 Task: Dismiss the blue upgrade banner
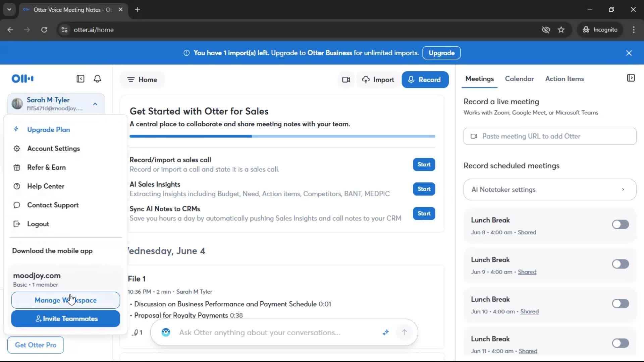629,53
